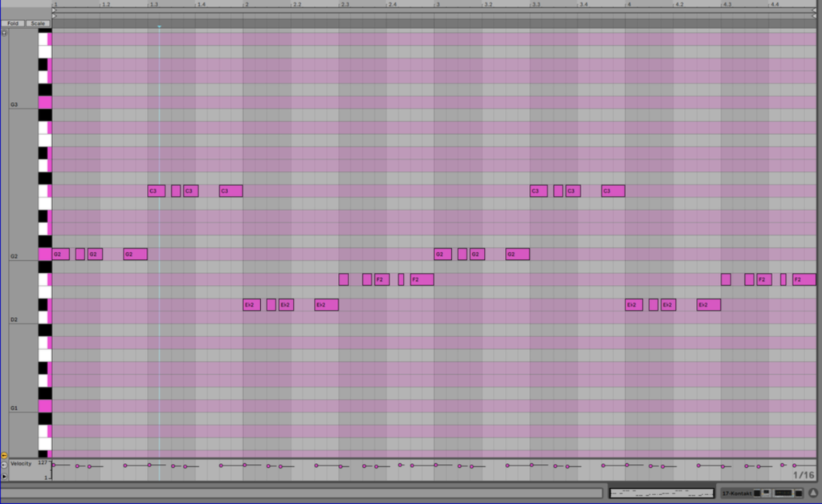This screenshot has height=504, width=822.
Task: Click the 127 velocity scale value
Action: 43,462
